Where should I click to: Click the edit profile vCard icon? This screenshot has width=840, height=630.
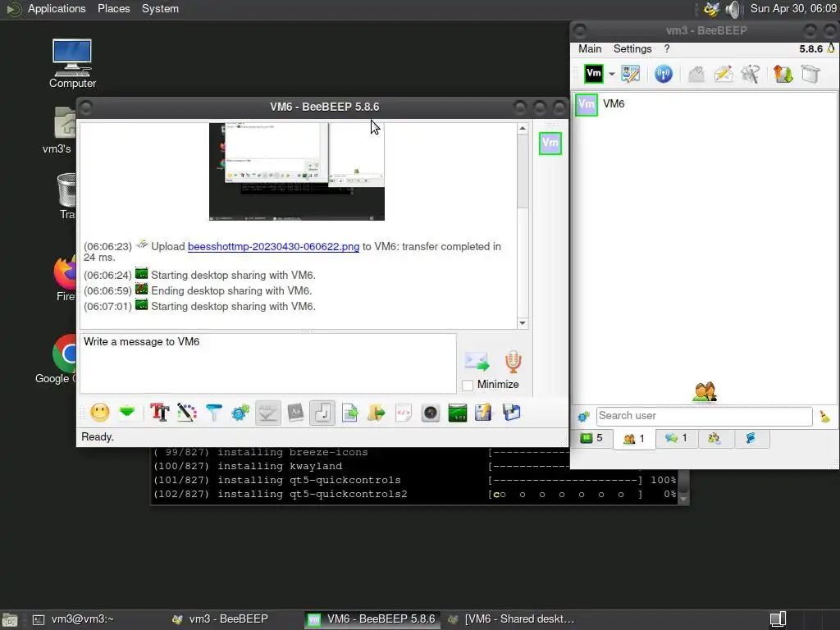pos(631,73)
